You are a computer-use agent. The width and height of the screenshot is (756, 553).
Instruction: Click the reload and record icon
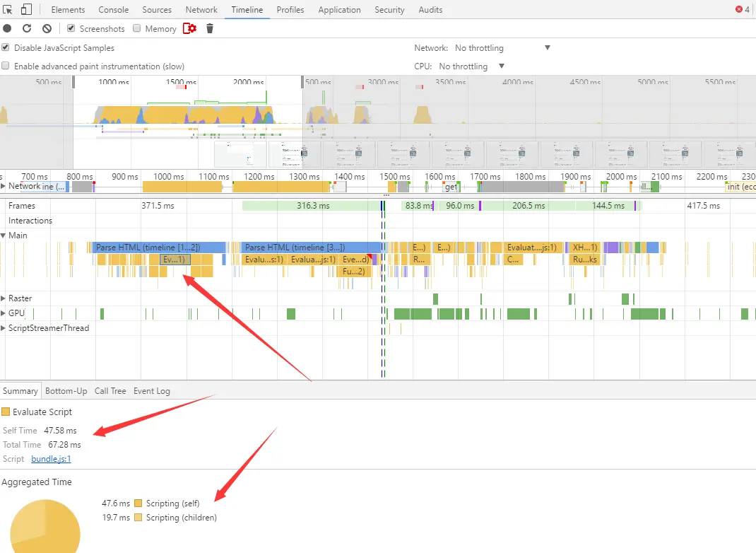[x=27, y=28]
